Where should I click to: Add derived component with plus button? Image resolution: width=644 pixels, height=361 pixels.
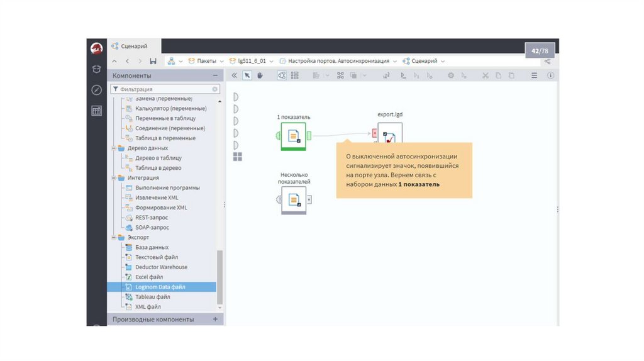coord(215,319)
